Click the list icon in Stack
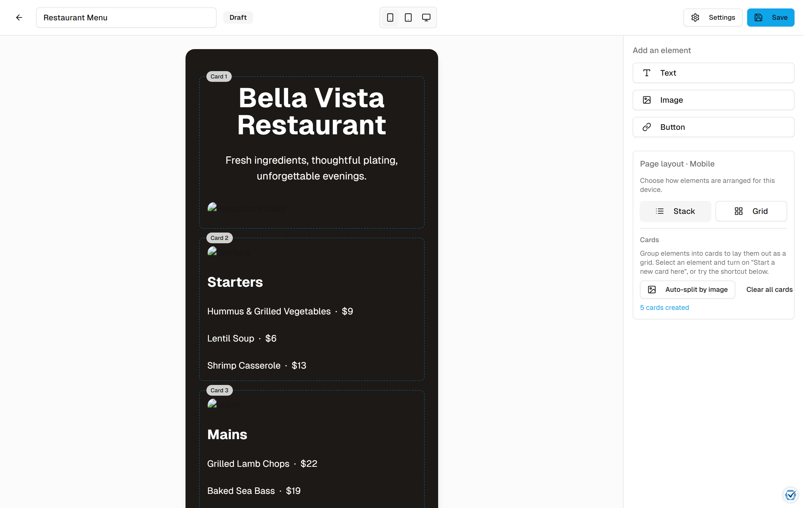Viewport: 812px width, 508px height. click(x=659, y=211)
